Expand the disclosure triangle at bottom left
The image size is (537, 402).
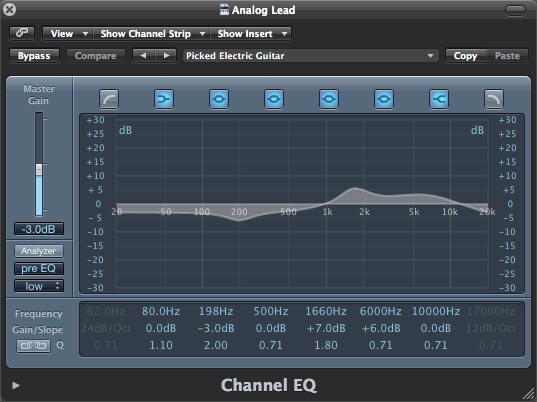15,386
